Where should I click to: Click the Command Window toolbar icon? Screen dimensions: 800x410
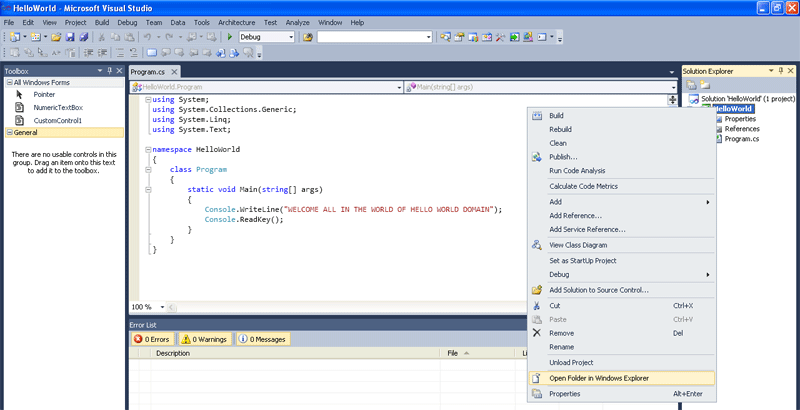click(x=542, y=37)
